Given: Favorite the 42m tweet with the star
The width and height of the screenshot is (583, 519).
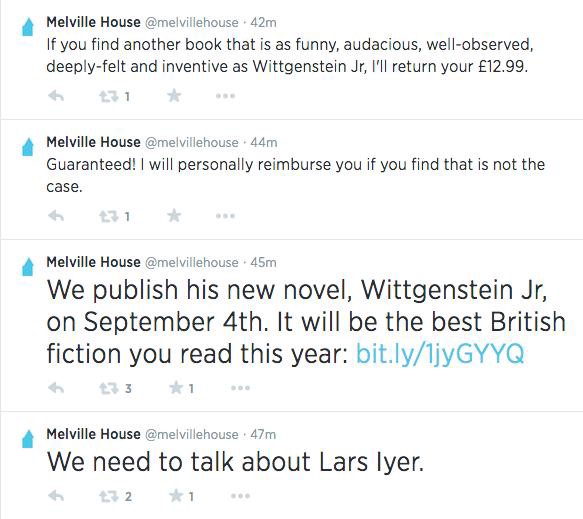Looking at the screenshot, I should (x=174, y=96).
